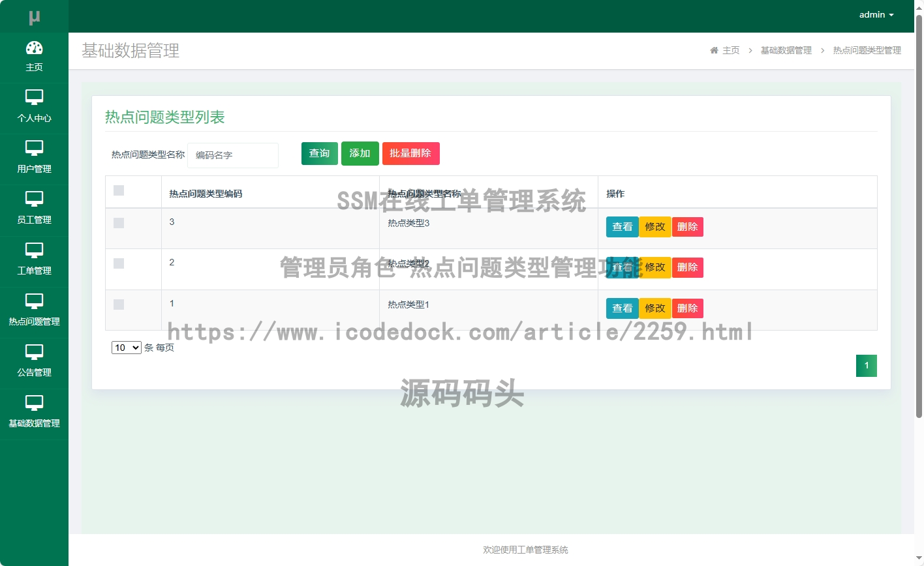Edit 热点类型2 with 修改 button
Image resolution: width=924 pixels, height=566 pixels.
coord(655,267)
